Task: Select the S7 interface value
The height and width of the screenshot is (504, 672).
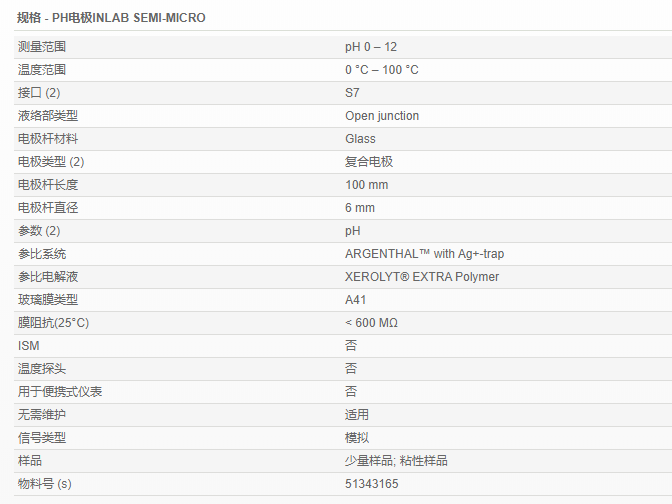Action: click(352, 93)
